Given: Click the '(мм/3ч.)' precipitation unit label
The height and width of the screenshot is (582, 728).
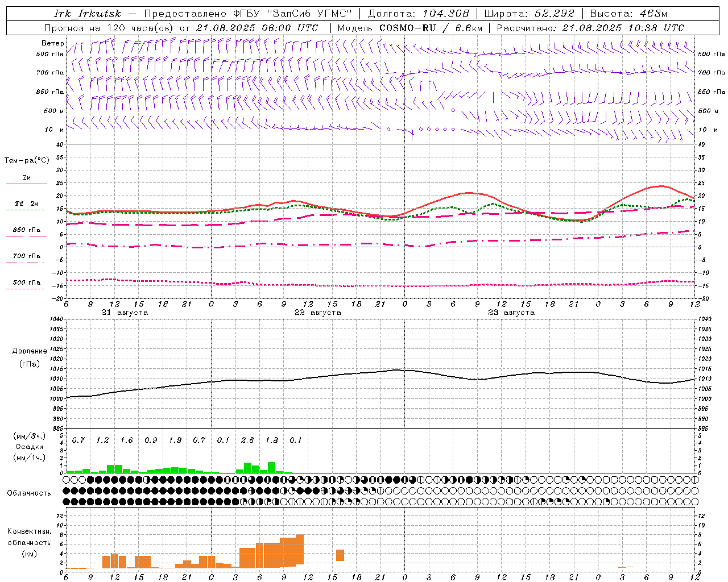Looking at the screenshot, I should tap(30, 436).
